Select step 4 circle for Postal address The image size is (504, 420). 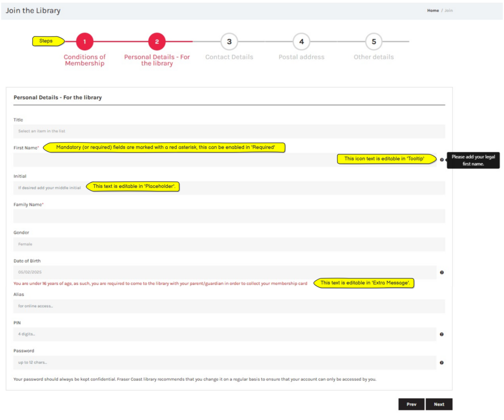click(302, 42)
